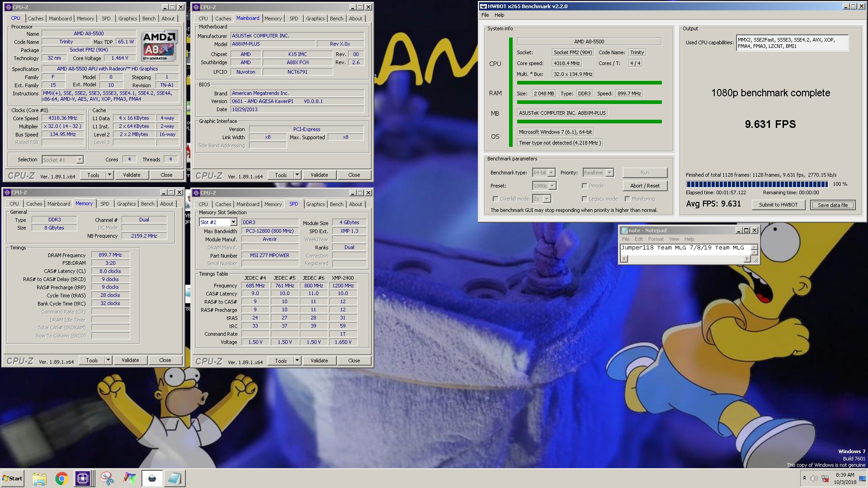Image resolution: width=868 pixels, height=488 pixels.
Task: Close the Notepad window
Action: [x=754, y=230]
